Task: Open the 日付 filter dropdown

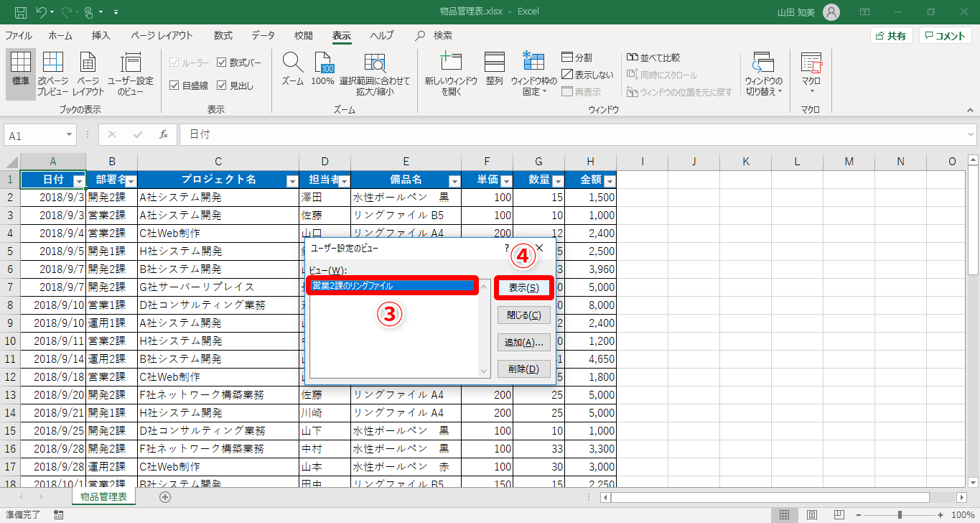Action: point(79,180)
